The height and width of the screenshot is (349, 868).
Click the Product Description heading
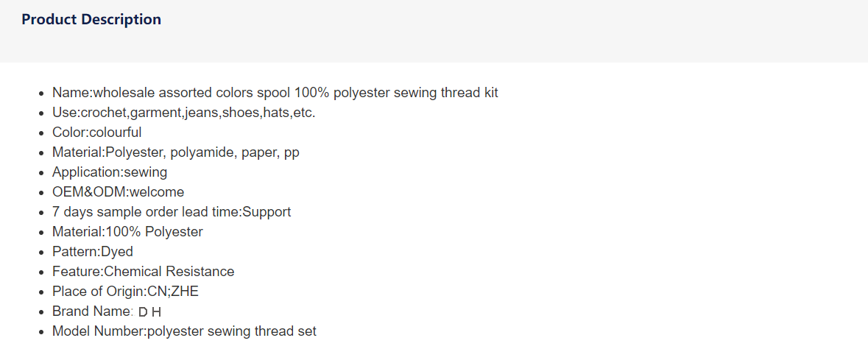pos(91,19)
